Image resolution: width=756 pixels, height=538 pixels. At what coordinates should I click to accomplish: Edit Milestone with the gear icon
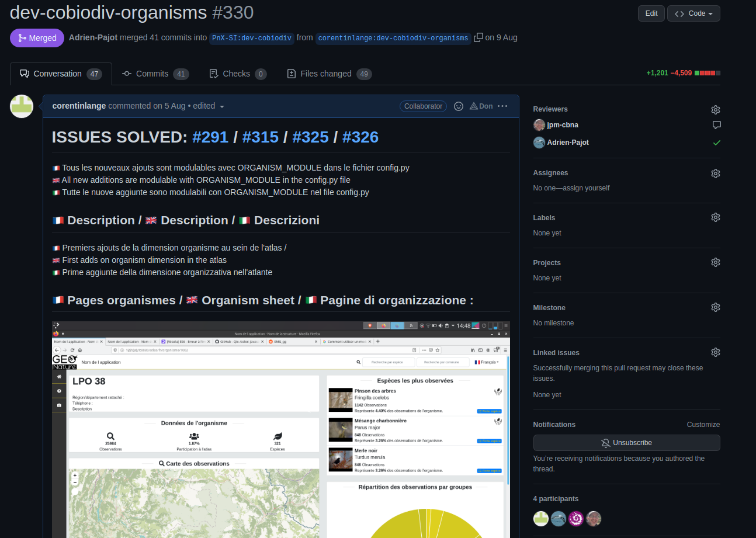click(716, 307)
